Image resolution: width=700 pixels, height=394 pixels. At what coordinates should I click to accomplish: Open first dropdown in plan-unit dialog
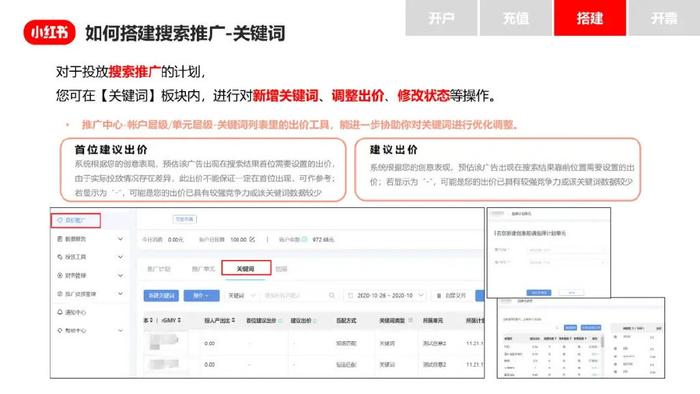[x=567, y=250]
